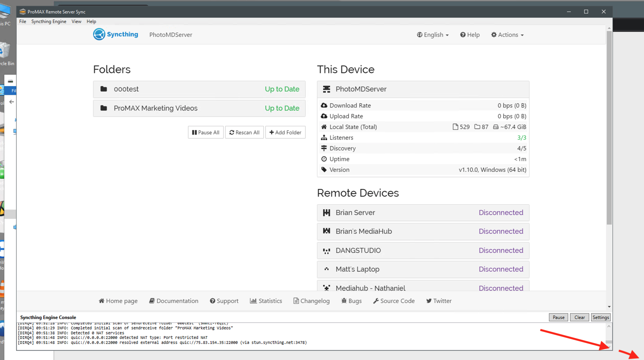Click the console scrollbar up arrow
Image resolution: width=644 pixels, height=360 pixels.
(609, 326)
